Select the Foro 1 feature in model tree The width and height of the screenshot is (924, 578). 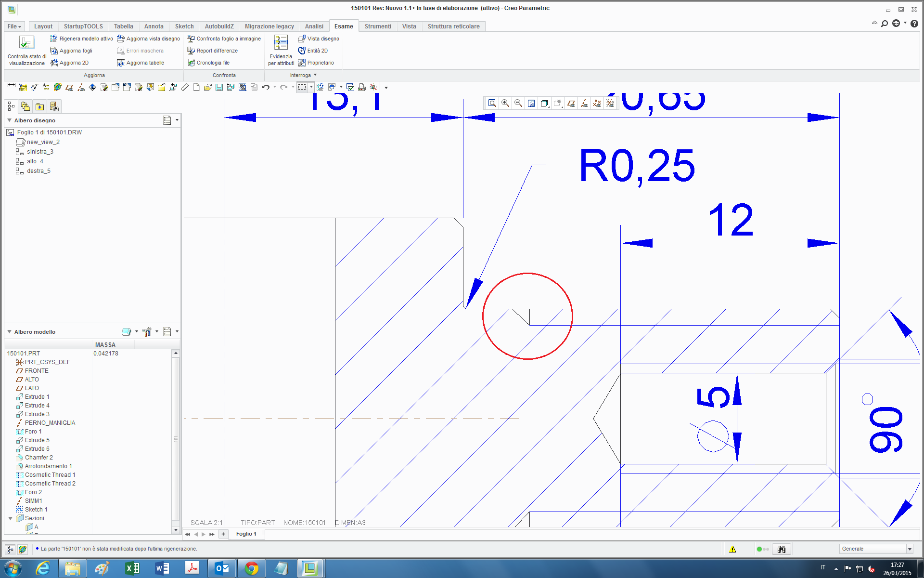point(33,431)
